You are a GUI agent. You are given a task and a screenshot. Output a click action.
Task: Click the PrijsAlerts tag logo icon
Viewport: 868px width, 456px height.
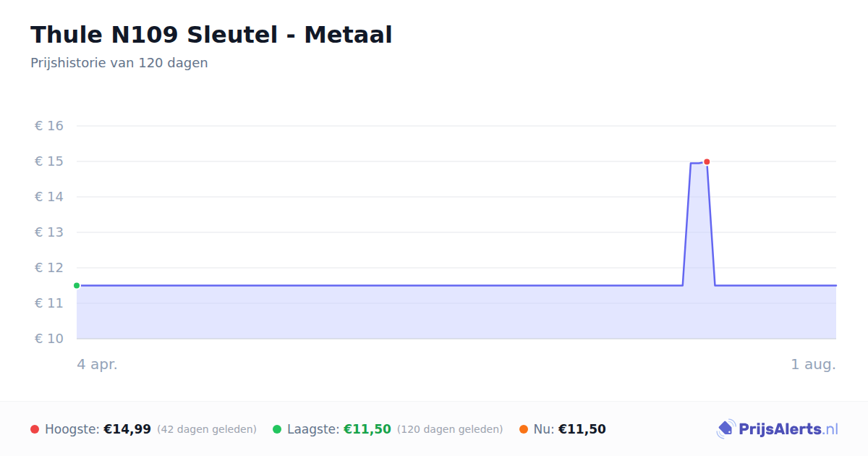click(726, 429)
